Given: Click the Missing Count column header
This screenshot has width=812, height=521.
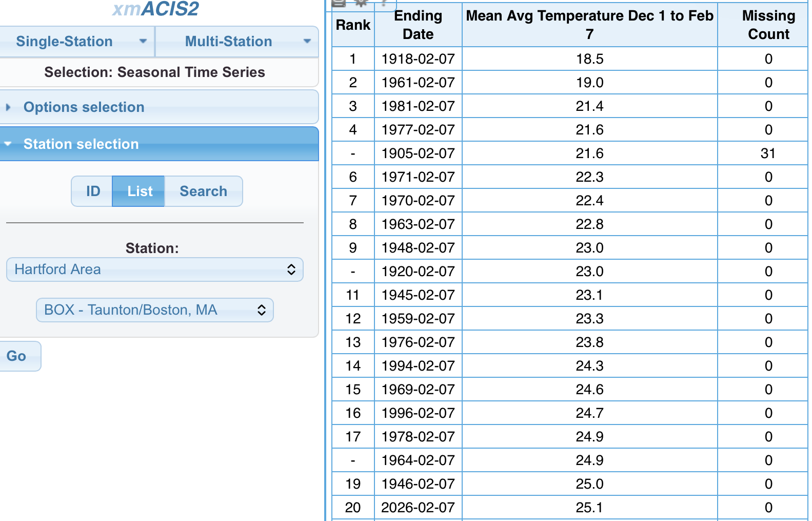Looking at the screenshot, I should pyautogui.click(x=768, y=25).
